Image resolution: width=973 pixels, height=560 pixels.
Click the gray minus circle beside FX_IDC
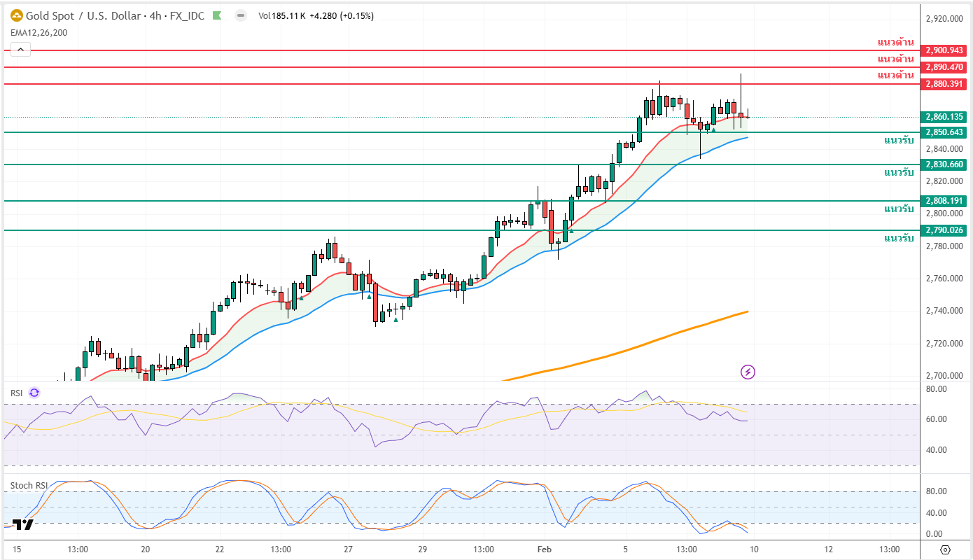coord(240,15)
